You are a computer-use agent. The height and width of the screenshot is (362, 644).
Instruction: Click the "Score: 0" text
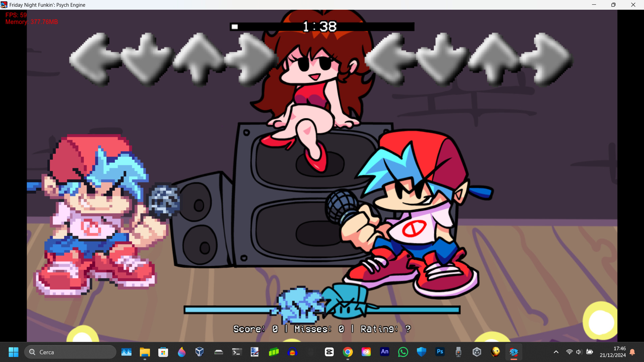point(256,329)
